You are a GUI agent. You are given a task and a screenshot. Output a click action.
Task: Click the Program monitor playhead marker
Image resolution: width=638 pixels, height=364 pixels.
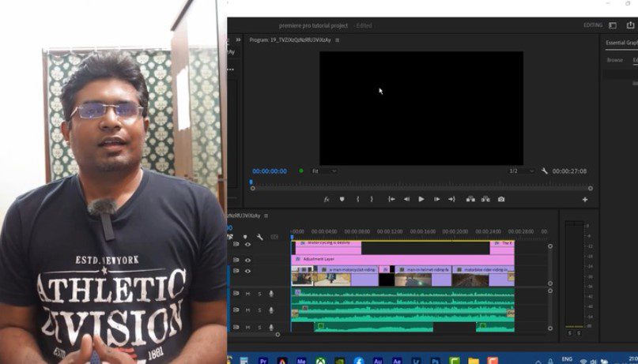pos(251,182)
